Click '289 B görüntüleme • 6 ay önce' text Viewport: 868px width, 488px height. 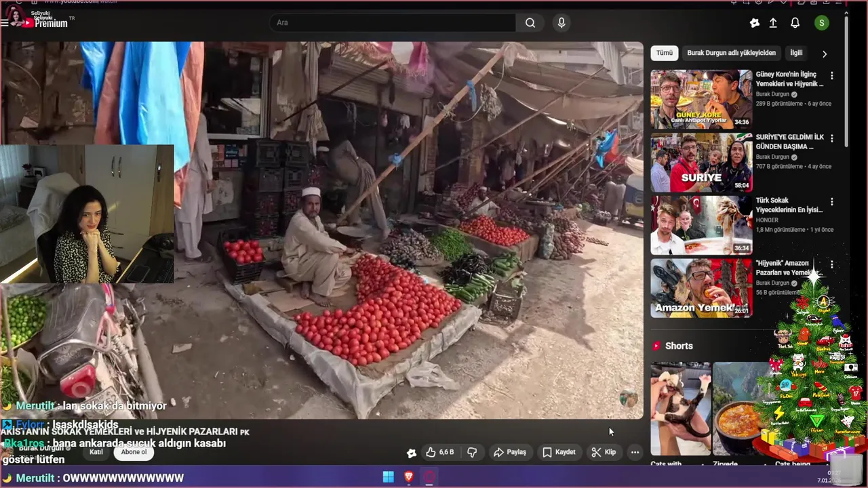click(x=793, y=104)
